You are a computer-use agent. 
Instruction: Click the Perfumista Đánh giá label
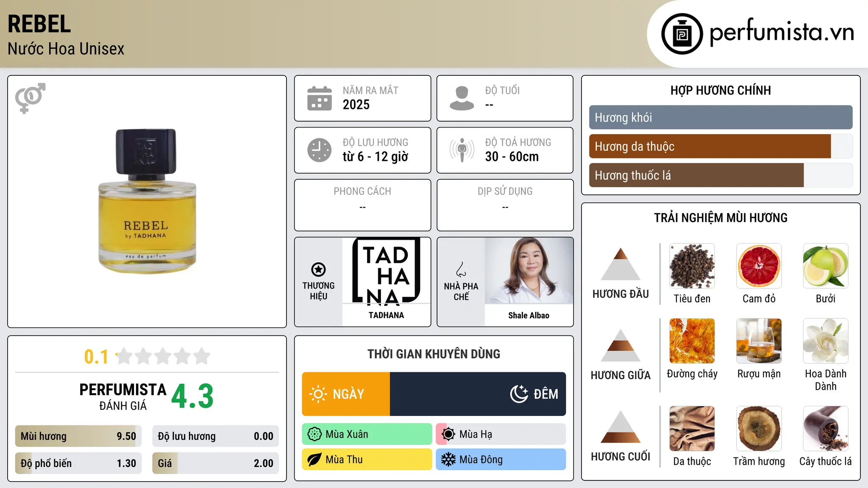click(x=123, y=397)
